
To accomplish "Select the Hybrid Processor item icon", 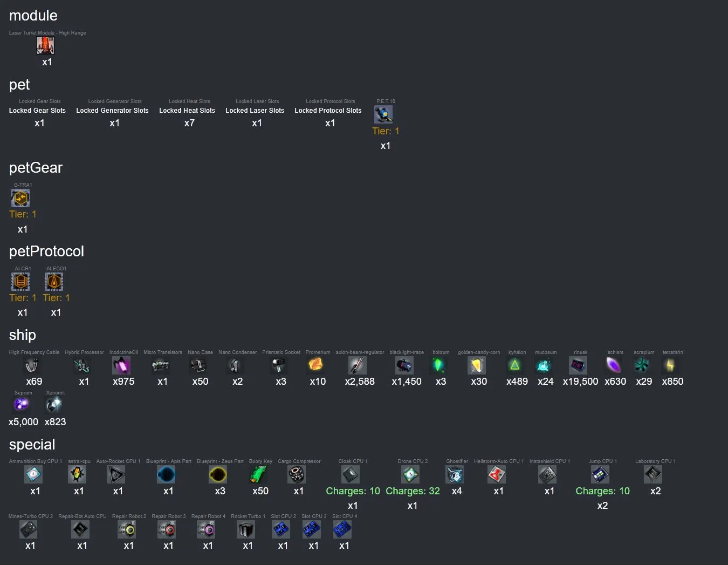I will [82, 365].
